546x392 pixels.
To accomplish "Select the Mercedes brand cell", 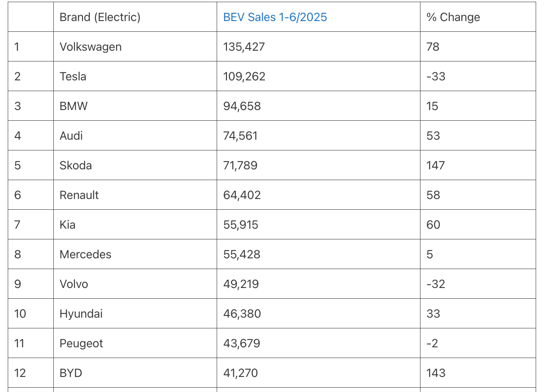I will [85, 254].
